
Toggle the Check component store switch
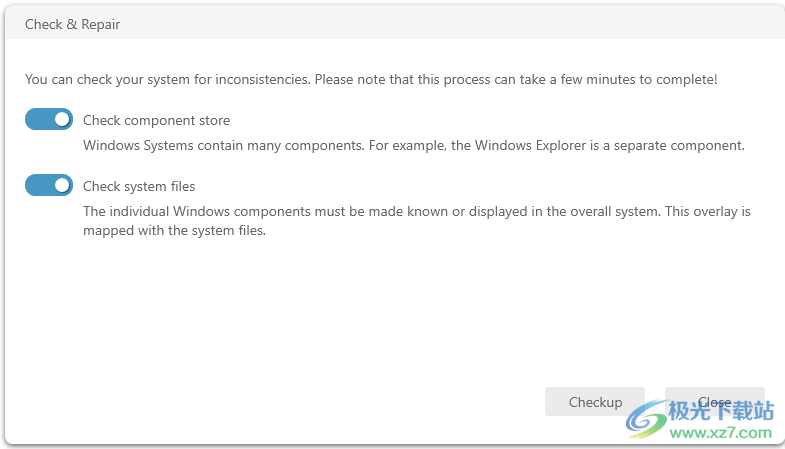pos(49,119)
